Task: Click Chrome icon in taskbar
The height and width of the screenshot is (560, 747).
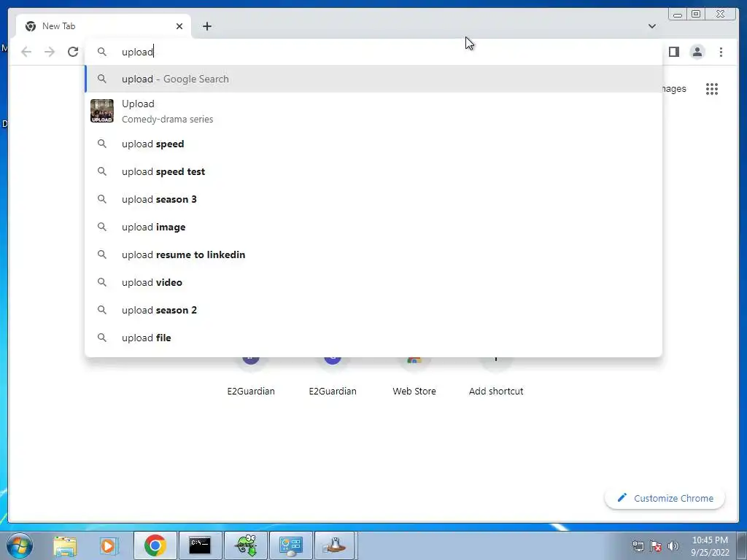Action: [x=155, y=545]
